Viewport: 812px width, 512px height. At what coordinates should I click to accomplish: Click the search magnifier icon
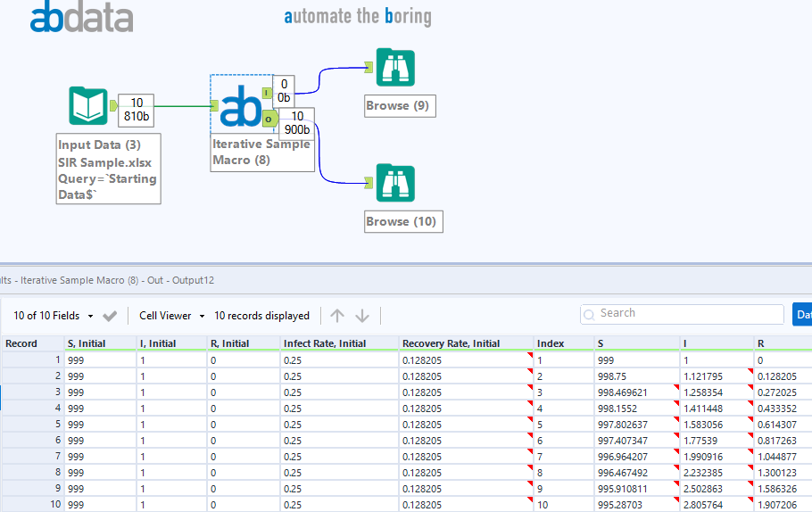(589, 315)
